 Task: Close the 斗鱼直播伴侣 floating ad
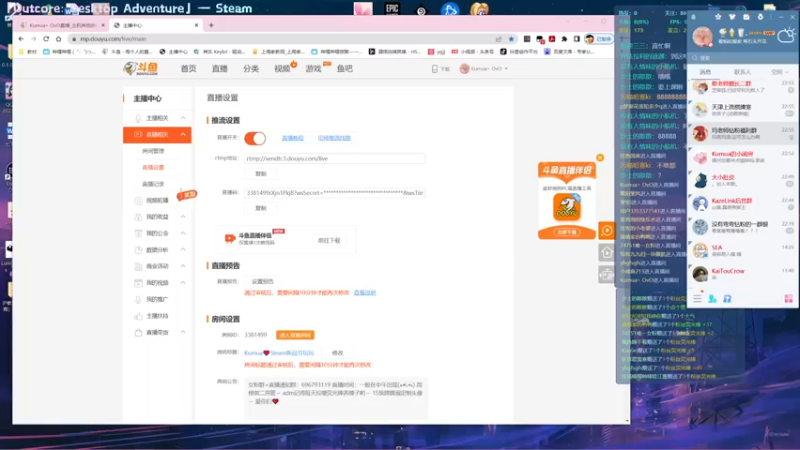(x=600, y=158)
